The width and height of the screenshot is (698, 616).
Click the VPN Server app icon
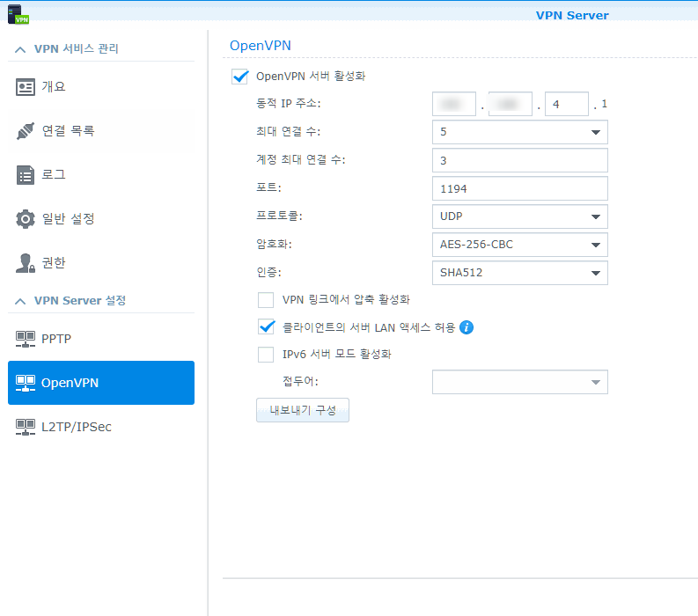pyautogui.click(x=18, y=14)
